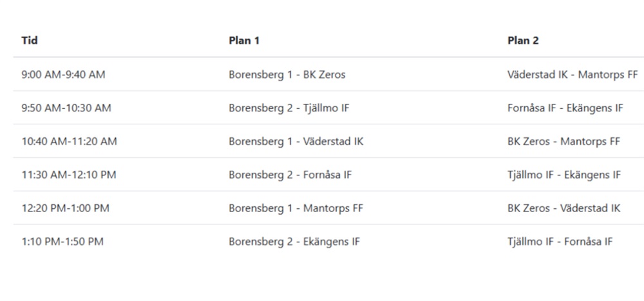Screen dimensions: 644x301
Task: Click Borensberg 2 - Tjällmo IF match
Action: pyautogui.click(x=289, y=108)
